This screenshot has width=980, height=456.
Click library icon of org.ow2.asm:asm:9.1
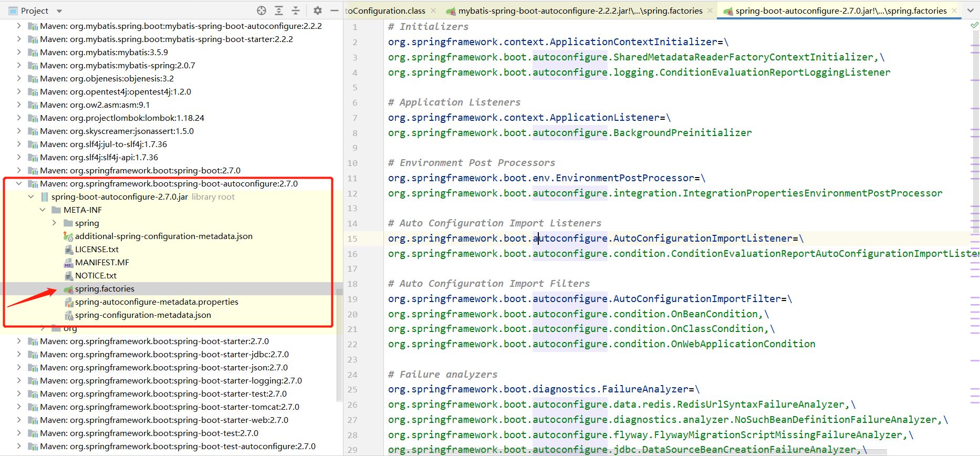33,105
